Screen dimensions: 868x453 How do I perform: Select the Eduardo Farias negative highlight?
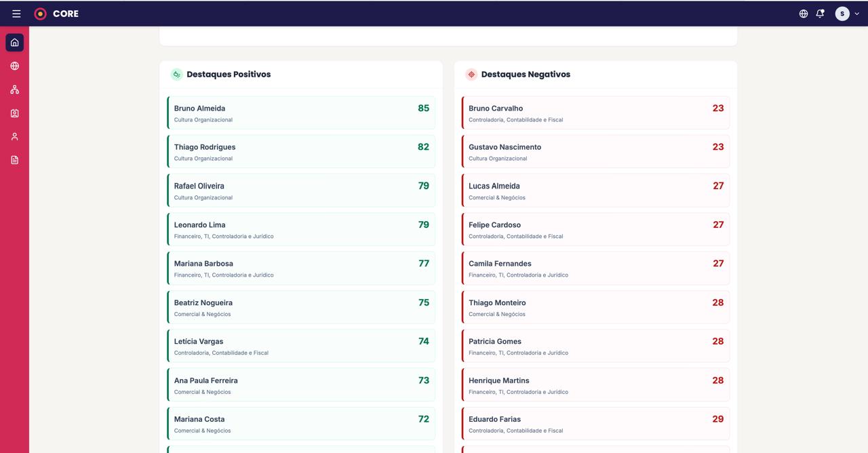(595, 424)
